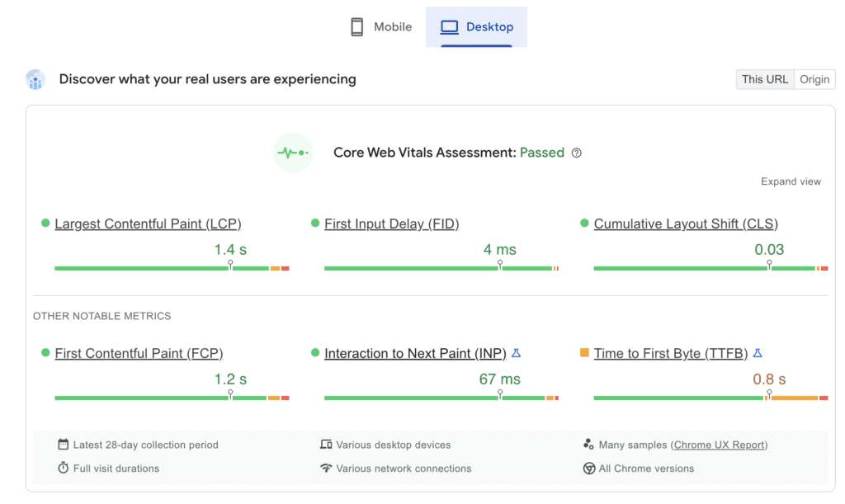This screenshot has width=845, height=504.
Task: Expand view of the metrics panel
Action: 791,181
